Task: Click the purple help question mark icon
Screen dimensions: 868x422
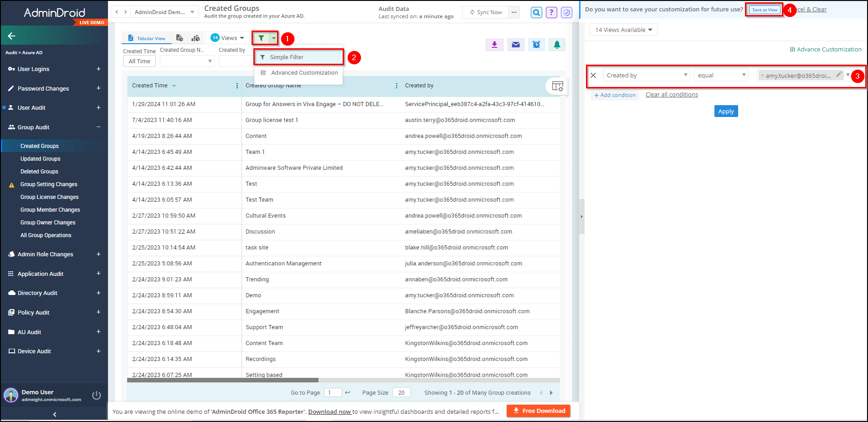Action: coord(551,13)
